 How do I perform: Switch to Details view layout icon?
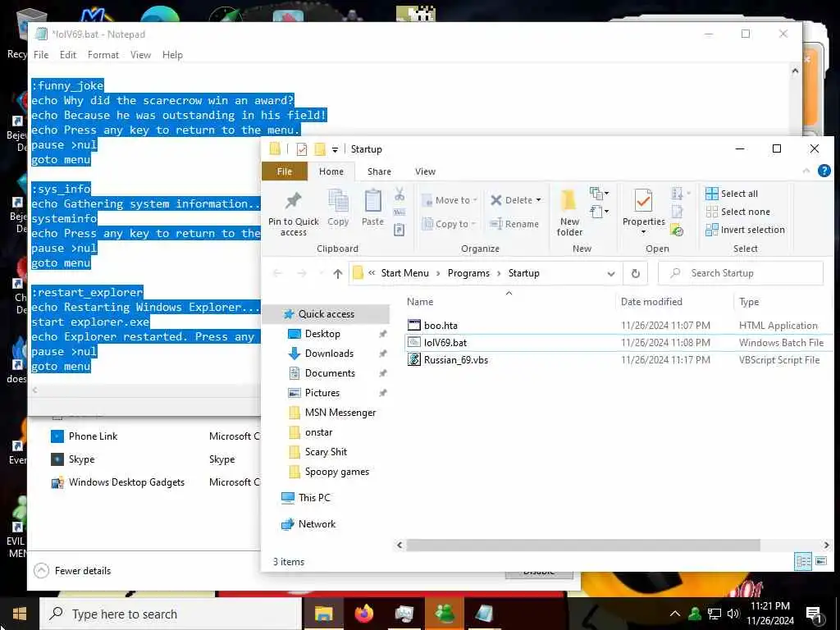pyautogui.click(x=802, y=561)
